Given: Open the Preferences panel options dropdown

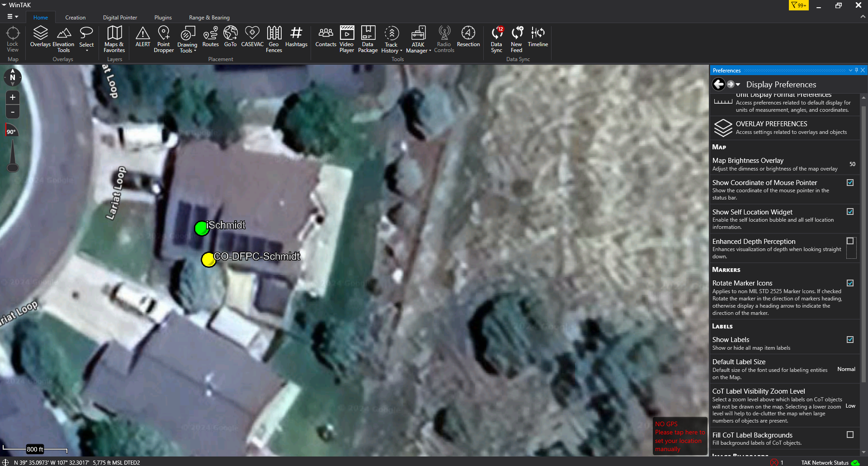Looking at the screenshot, I should click(850, 70).
